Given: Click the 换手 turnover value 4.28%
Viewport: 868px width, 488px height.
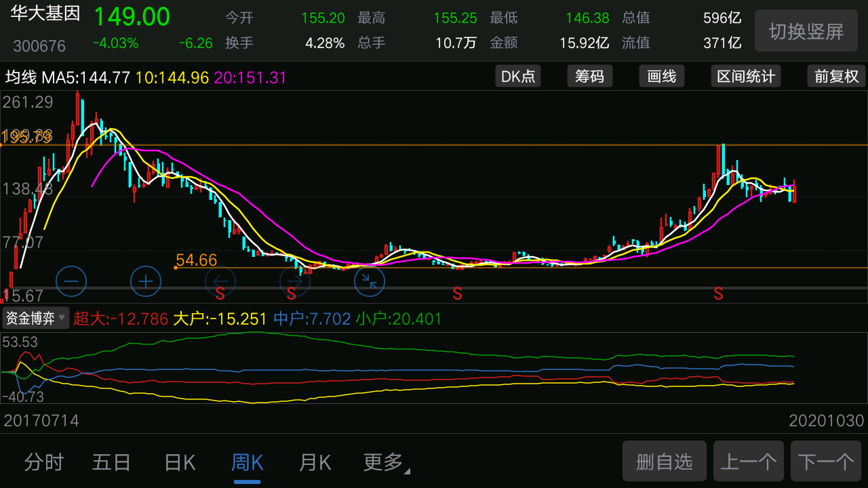Looking at the screenshot, I should [325, 43].
